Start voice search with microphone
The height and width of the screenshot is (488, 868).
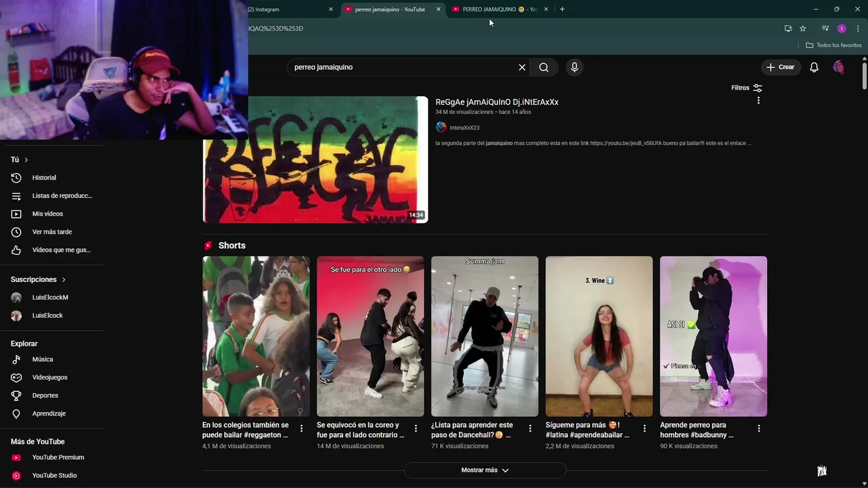coord(574,67)
